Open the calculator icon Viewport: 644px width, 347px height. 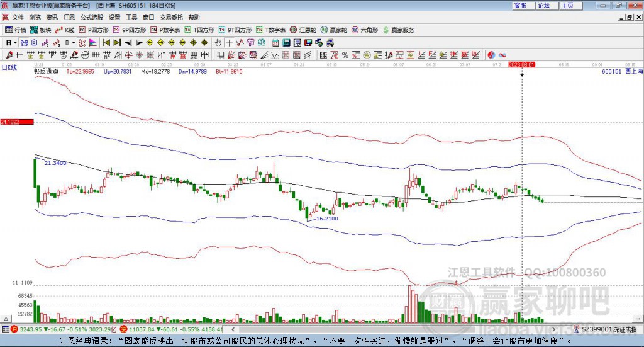286,43
